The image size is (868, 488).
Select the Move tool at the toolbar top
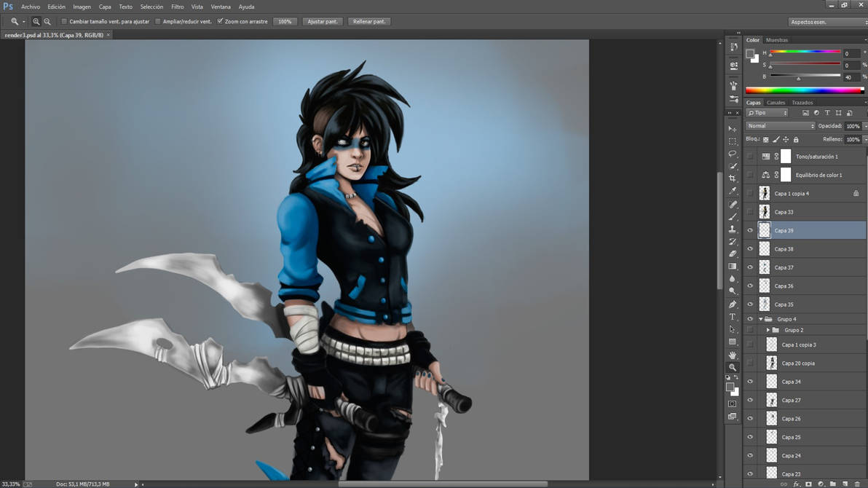(x=733, y=128)
